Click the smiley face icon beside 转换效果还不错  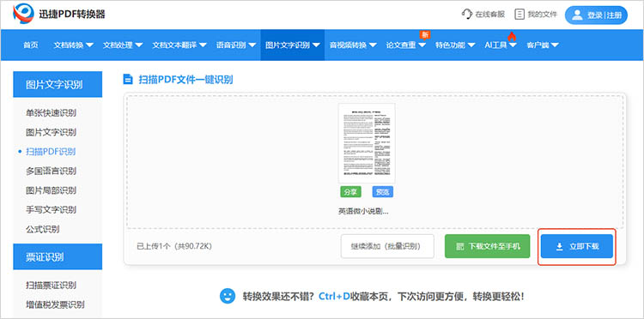point(228,296)
